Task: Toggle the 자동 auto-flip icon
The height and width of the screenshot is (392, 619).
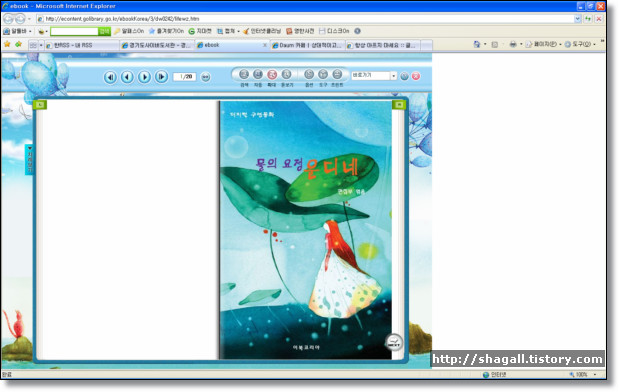Action: (258, 74)
